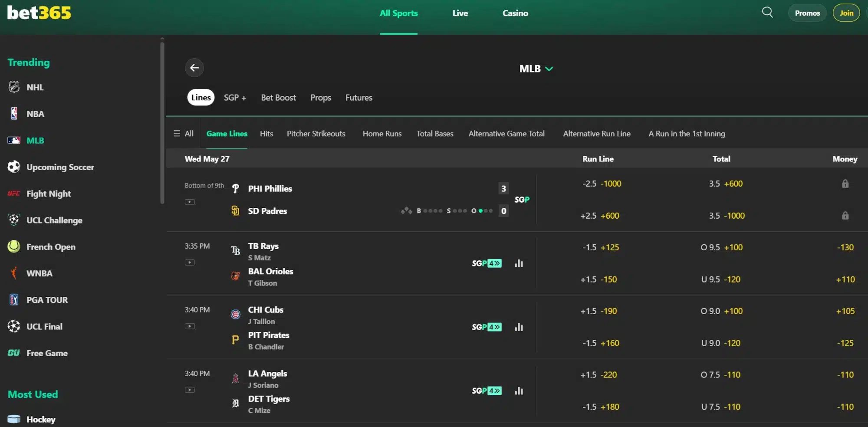Pick Phillies -2.5 run line at -1000
This screenshot has height=427, width=868.
pyautogui.click(x=602, y=184)
